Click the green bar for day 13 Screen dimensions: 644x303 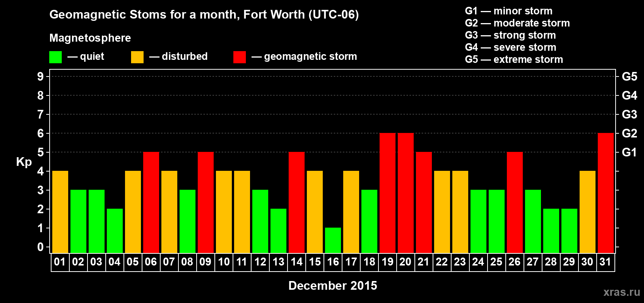tap(278, 231)
